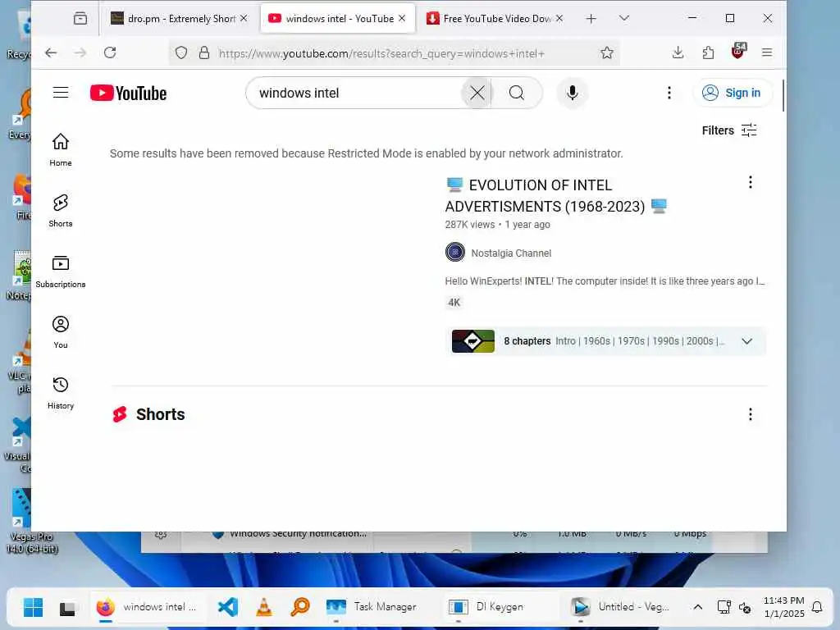Viewport: 840px width, 630px height.
Task: Go to Home in the YouTube sidebar
Action: (61, 150)
